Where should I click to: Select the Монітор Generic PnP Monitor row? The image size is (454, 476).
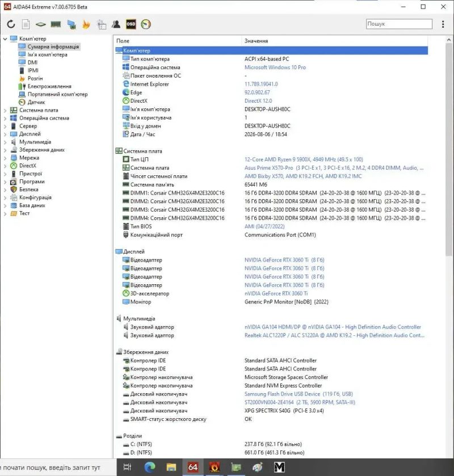[x=271, y=302]
